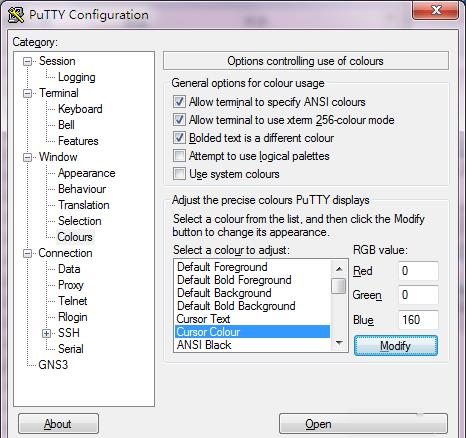This screenshot has height=438, width=466.
Task: Open the Proxy category
Action: 70,285
